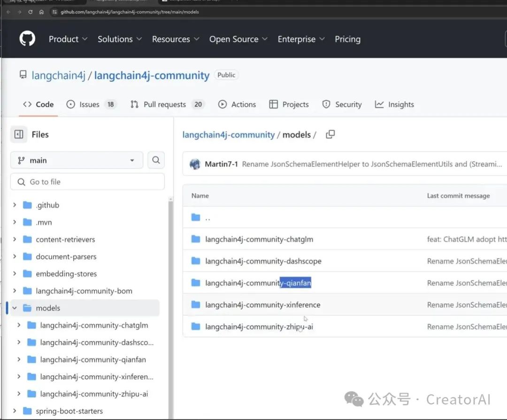The height and width of the screenshot is (420, 507).
Task: Click folder icon of langchain4j-community-dashscope row
Action: [196, 261]
